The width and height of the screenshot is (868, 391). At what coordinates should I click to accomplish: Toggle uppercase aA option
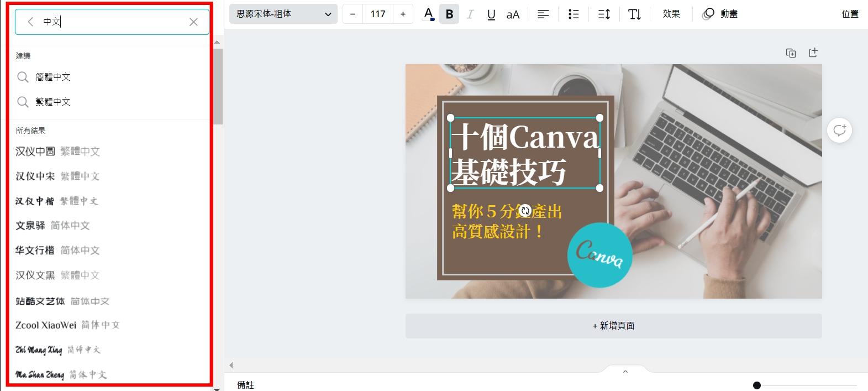[x=513, y=14]
